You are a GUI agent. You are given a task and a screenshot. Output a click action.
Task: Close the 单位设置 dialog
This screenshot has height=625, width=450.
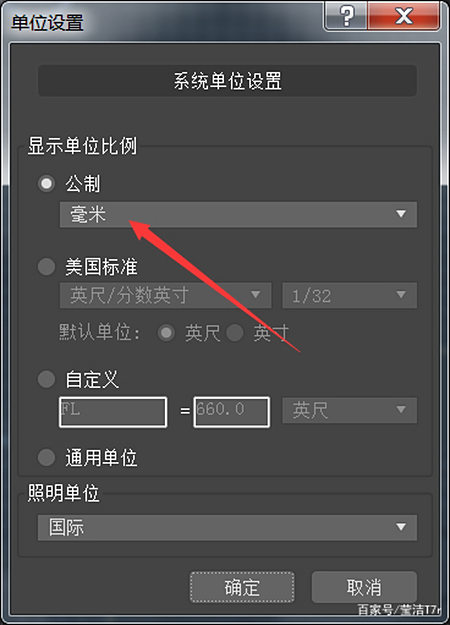pyautogui.click(x=403, y=16)
